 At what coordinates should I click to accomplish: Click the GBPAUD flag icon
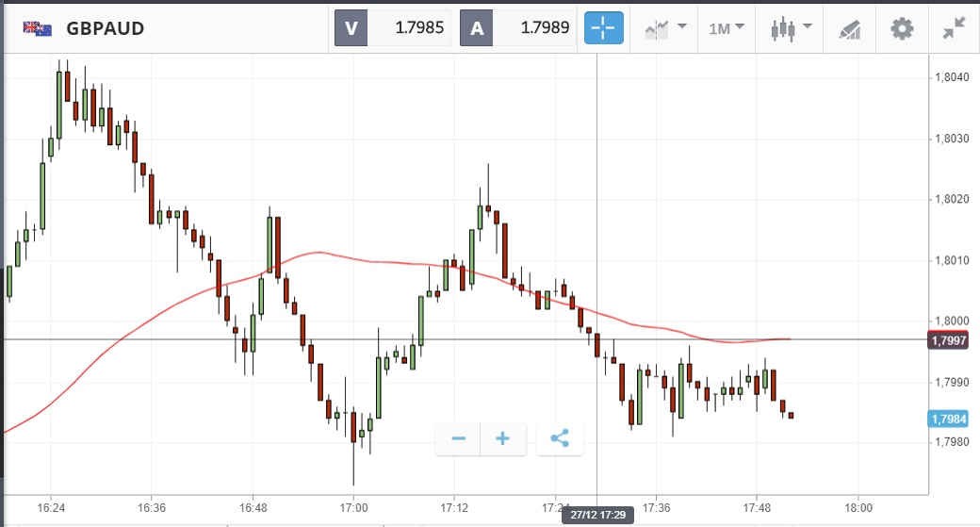pyautogui.click(x=38, y=28)
